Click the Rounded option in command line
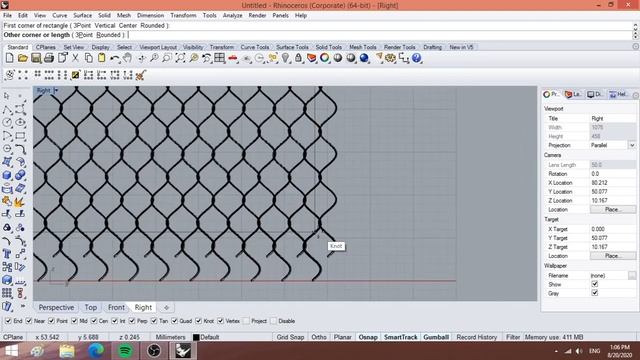The width and height of the screenshot is (640, 360). [108, 35]
